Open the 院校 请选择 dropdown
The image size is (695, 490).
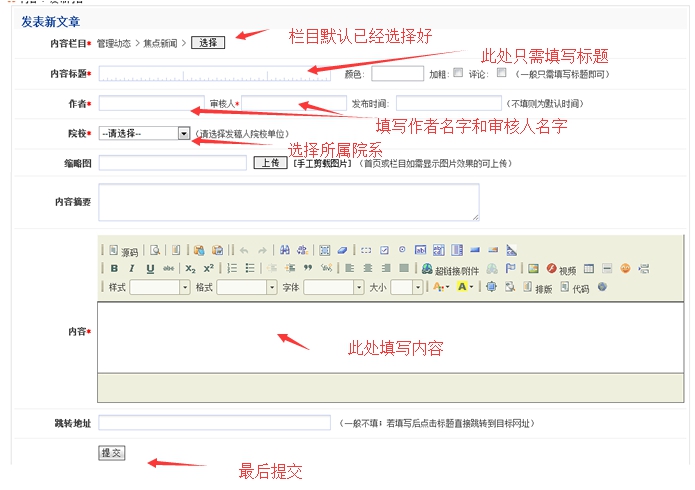tap(184, 133)
